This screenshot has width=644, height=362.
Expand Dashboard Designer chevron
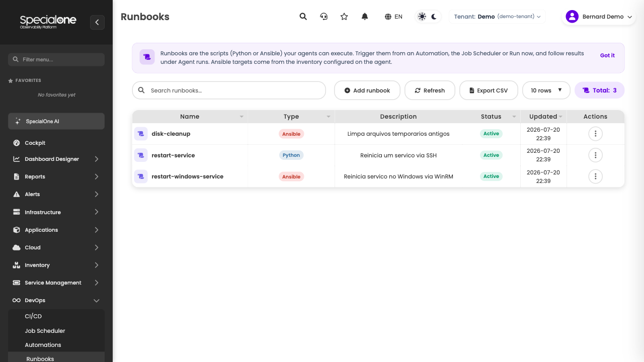coord(96,159)
